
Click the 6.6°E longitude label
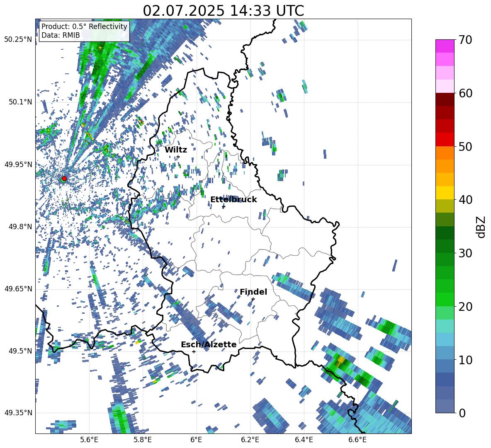357,440
